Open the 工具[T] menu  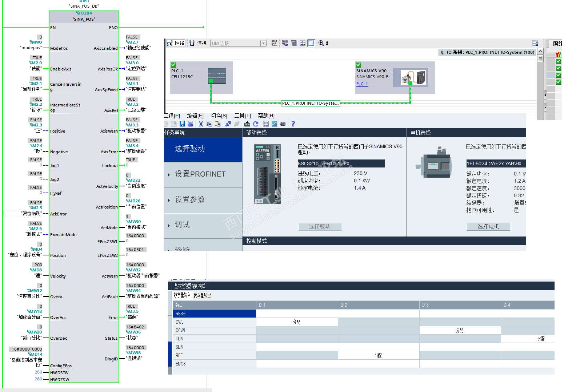243,116
